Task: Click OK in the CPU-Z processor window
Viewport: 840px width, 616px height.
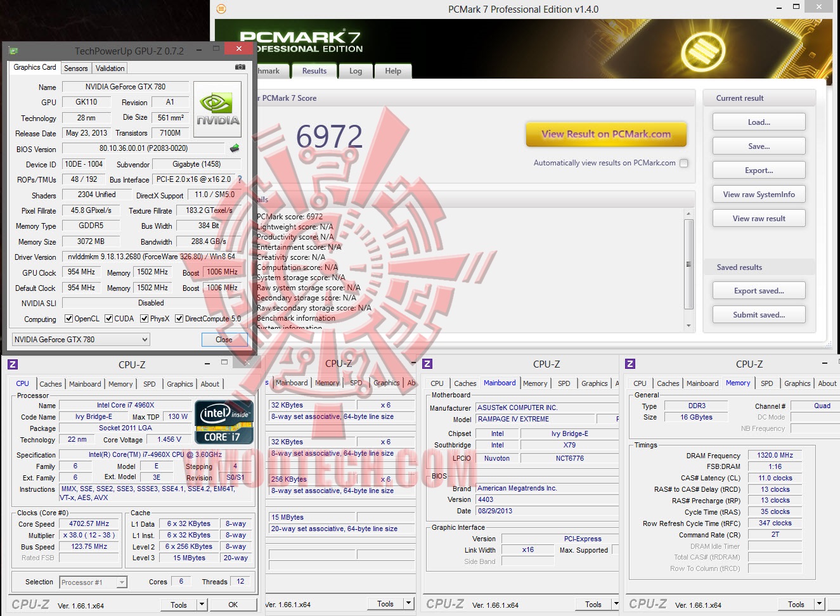Action: [233, 605]
